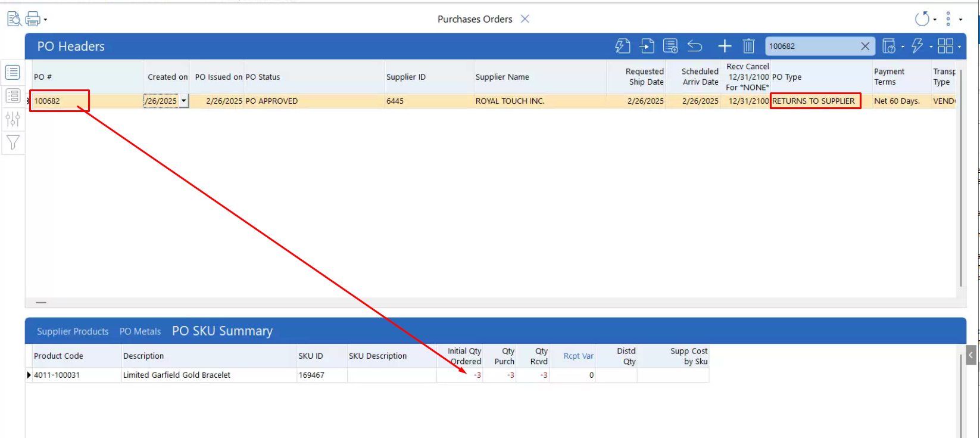Click the Net 60 Days. payment terms cell
Screen dimensions: 980x438
coord(902,101)
